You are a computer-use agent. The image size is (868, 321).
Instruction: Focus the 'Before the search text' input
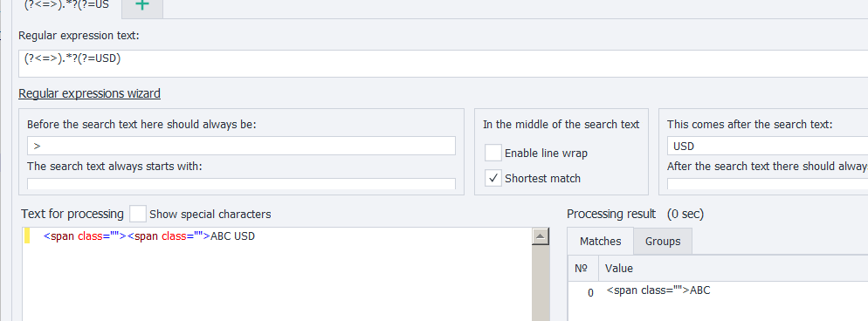(241, 146)
